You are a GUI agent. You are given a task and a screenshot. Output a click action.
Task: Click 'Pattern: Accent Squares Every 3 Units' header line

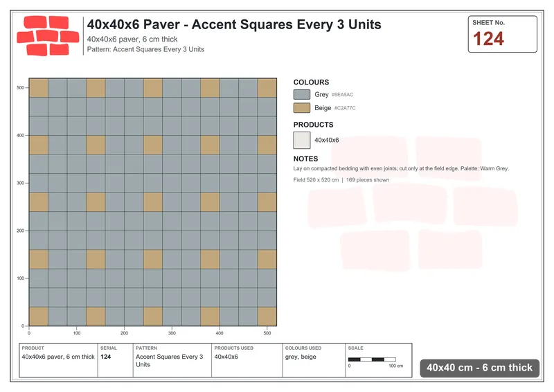pos(145,49)
